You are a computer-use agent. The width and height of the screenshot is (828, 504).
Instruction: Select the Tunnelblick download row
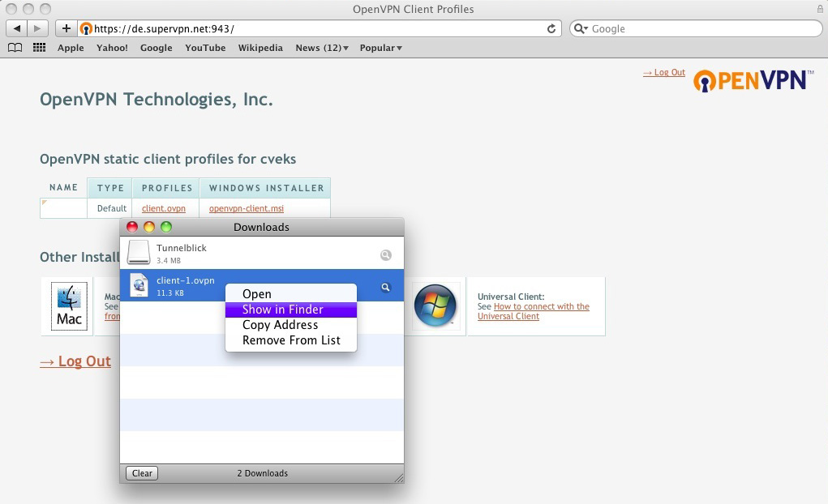(262, 253)
